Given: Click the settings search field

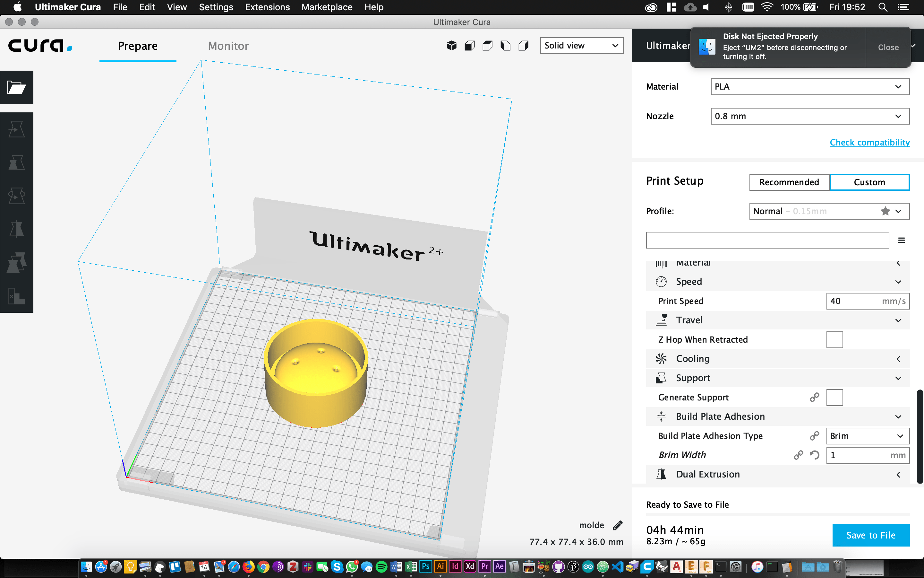Looking at the screenshot, I should (x=767, y=240).
